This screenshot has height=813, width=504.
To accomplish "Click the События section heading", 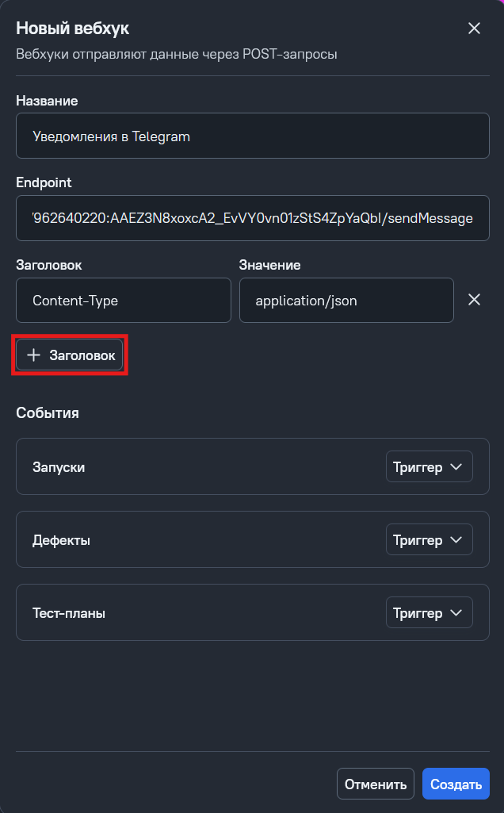I will tap(48, 412).
